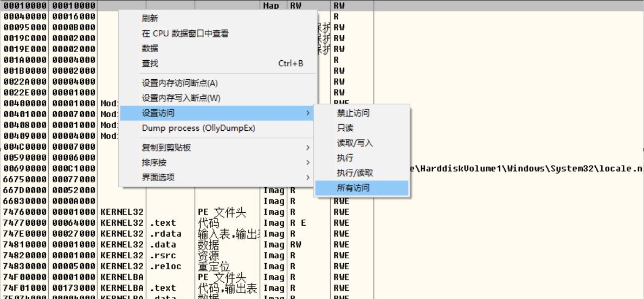Viewport: 644px width, 299px height.
Task: Select 读取/写入 access option
Action: point(362,143)
